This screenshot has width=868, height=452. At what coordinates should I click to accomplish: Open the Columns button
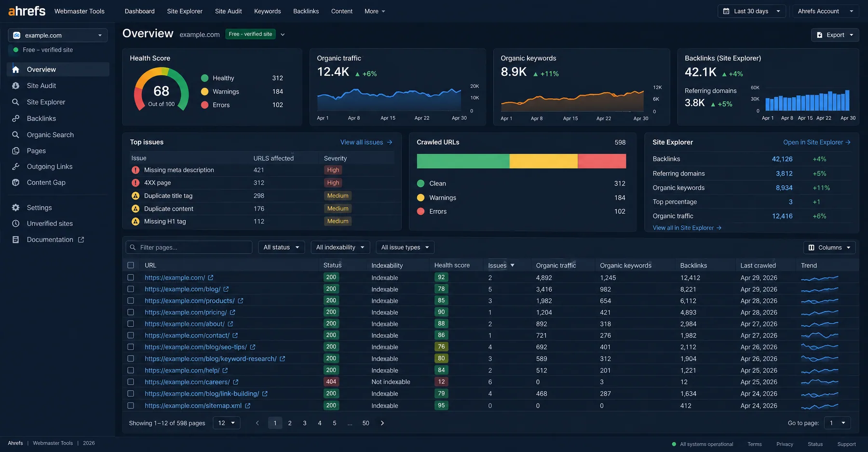(829, 247)
